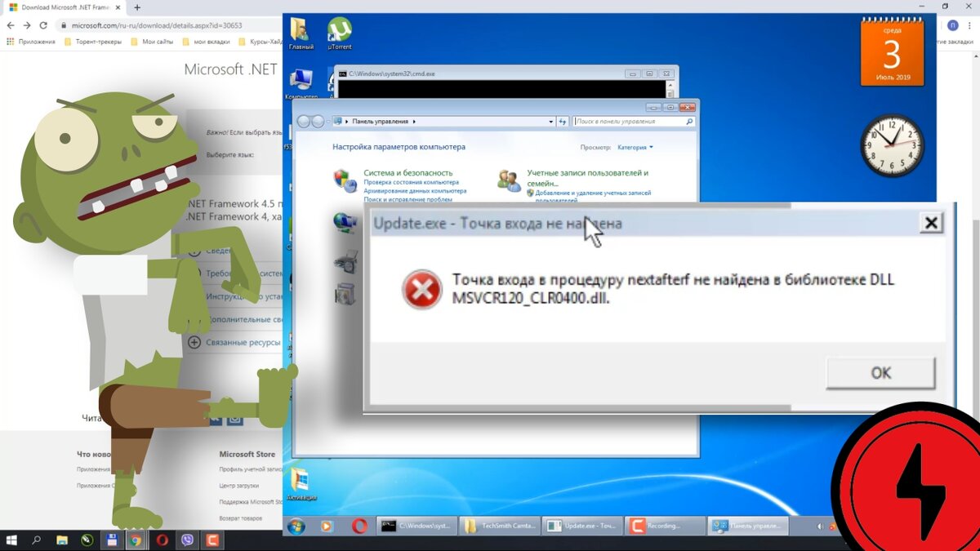Switch to Панель управления taskbar button
This screenshot has height=551, width=980.
[x=749, y=526]
